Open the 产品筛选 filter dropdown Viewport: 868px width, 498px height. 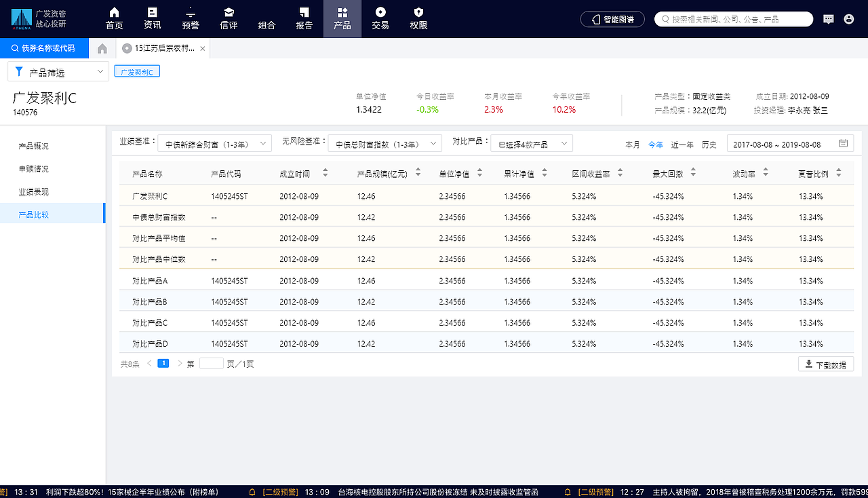(58, 71)
